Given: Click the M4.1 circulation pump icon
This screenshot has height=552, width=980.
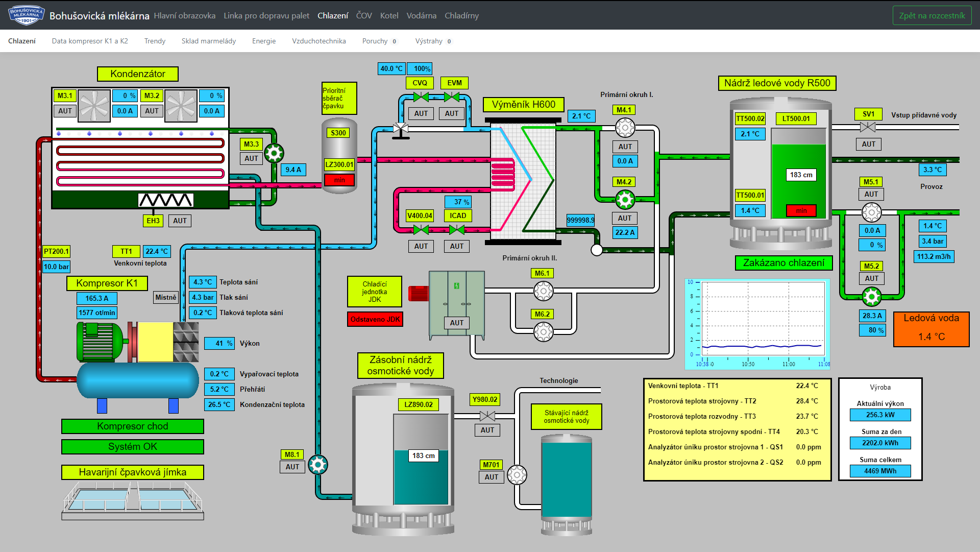Looking at the screenshot, I should pyautogui.click(x=625, y=128).
